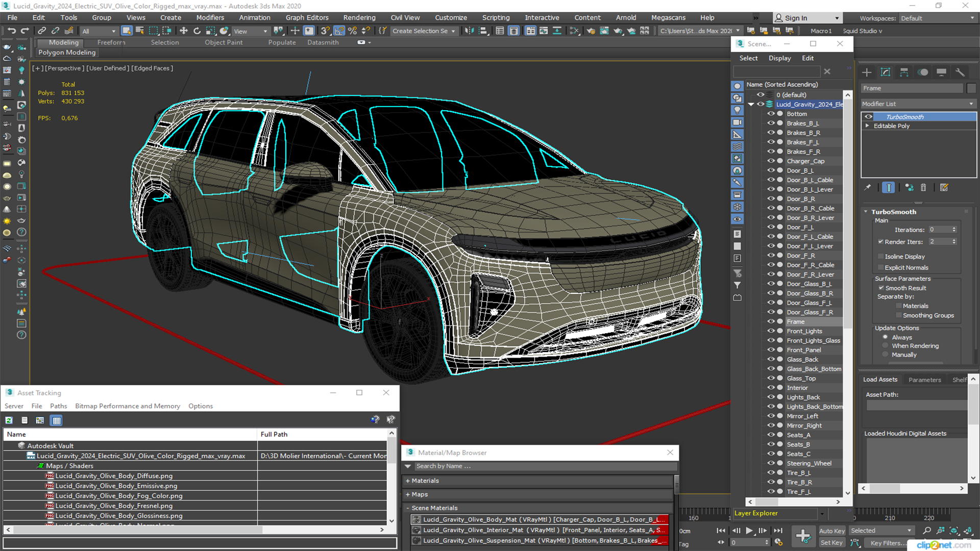
Task: Expand Materials group in Material Browser
Action: pyautogui.click(x=408, y=481)
